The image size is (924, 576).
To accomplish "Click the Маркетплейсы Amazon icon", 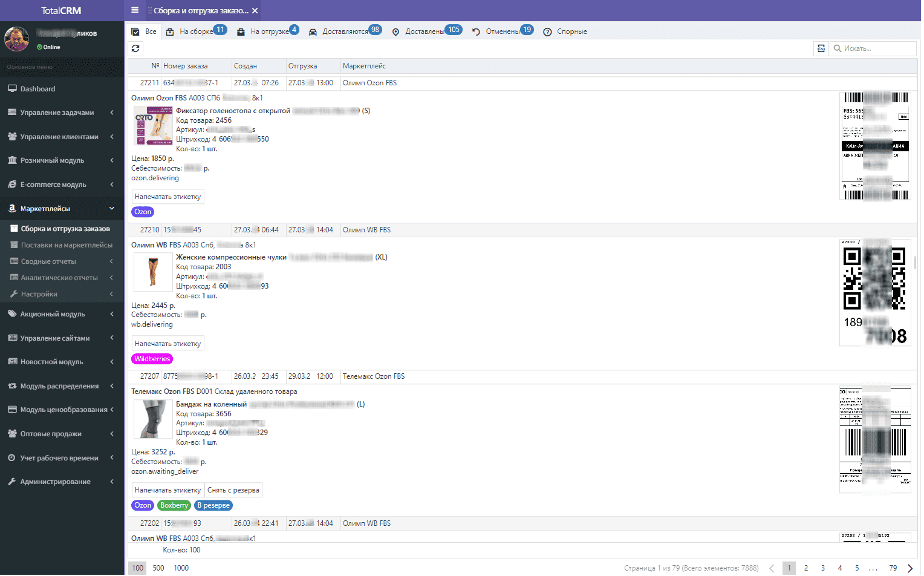I will tap(12, 209).
